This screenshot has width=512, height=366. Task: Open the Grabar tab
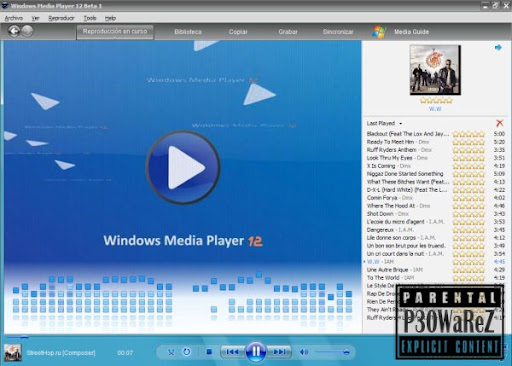(x=288, y=32)
